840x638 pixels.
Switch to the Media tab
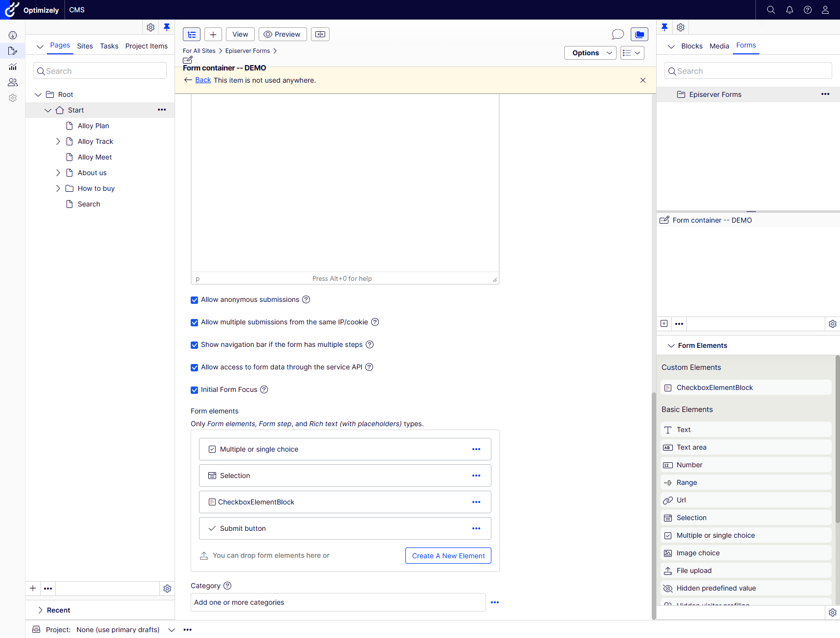pos(719,46)
